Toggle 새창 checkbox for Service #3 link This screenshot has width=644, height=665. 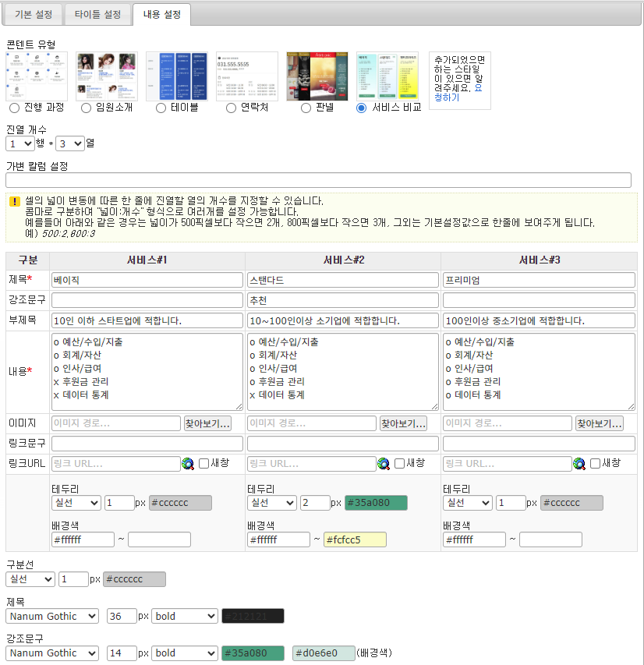point(596,463)
